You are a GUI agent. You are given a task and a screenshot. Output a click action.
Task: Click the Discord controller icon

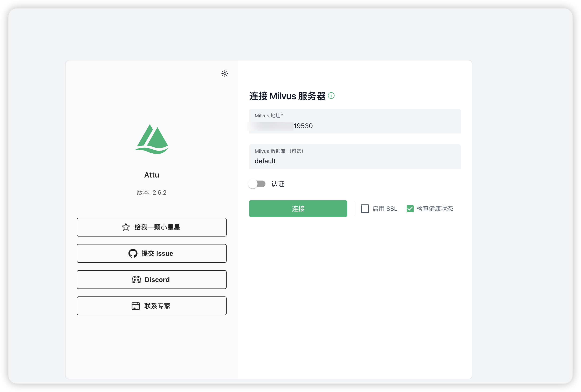[136, 280]
